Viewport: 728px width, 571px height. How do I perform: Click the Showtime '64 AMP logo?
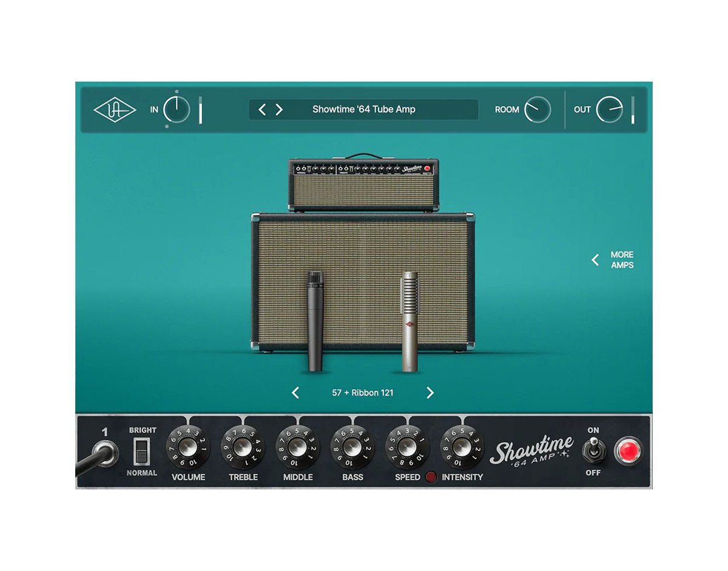[531, 451]
